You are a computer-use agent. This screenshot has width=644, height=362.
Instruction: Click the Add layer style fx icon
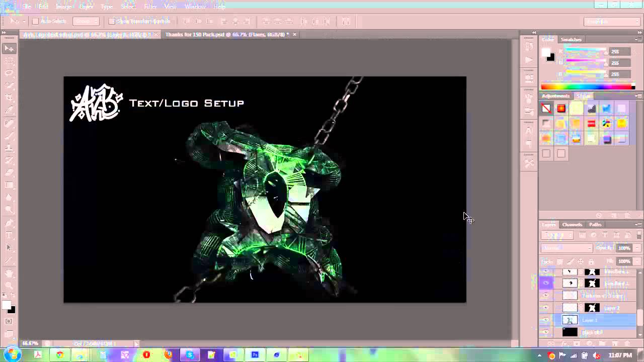tap(564, 344)
